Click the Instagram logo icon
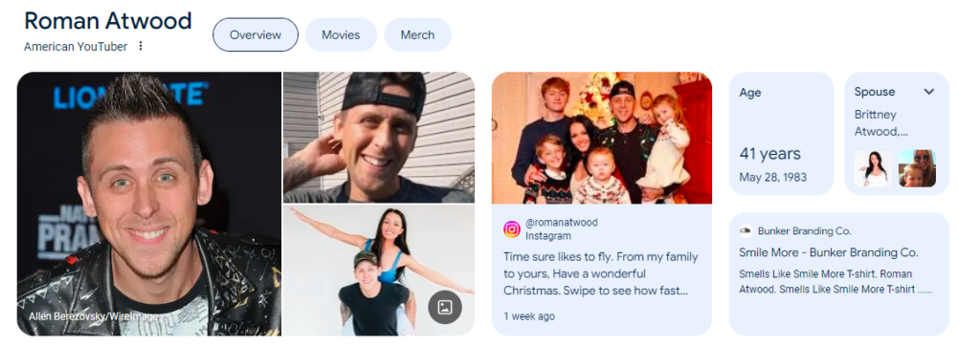 click(x=512, y=229)
